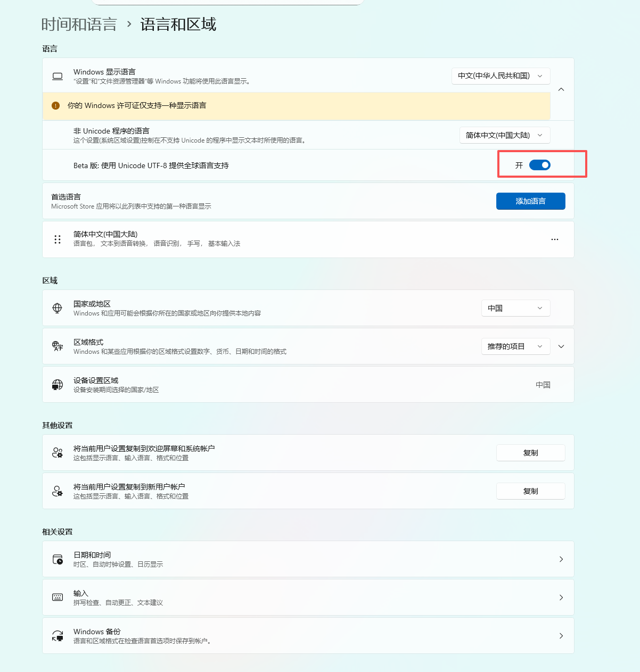Click the orange warning icon in license notice
Image resolution: width=640 pixels, height=672 pixels.
click(x=55, y=105)
